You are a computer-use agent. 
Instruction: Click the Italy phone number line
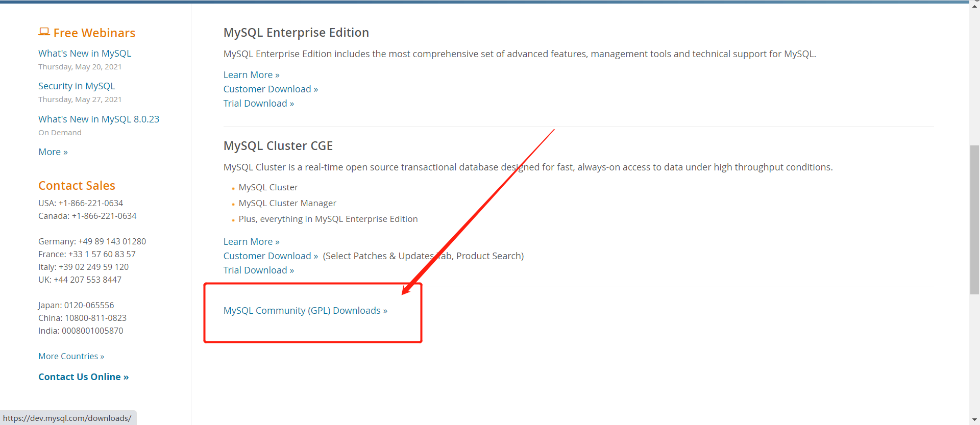pyautogui.click(x=83, y=267)
